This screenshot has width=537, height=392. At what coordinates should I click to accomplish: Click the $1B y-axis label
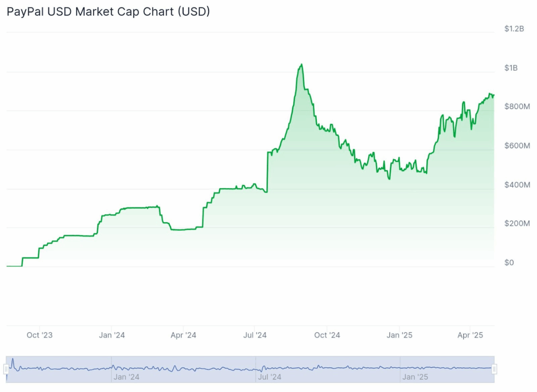[x=511, y=68]
